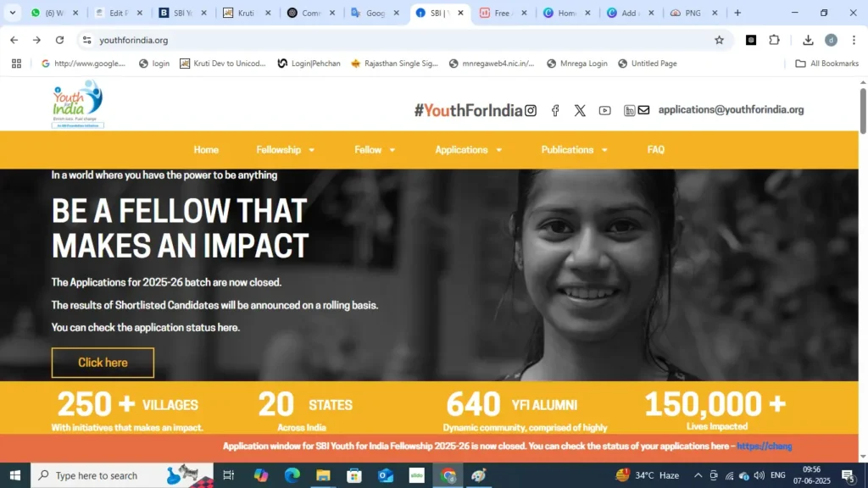Switch to the Free browser tab
Screen dimensions: 868x488
[503, 13]
